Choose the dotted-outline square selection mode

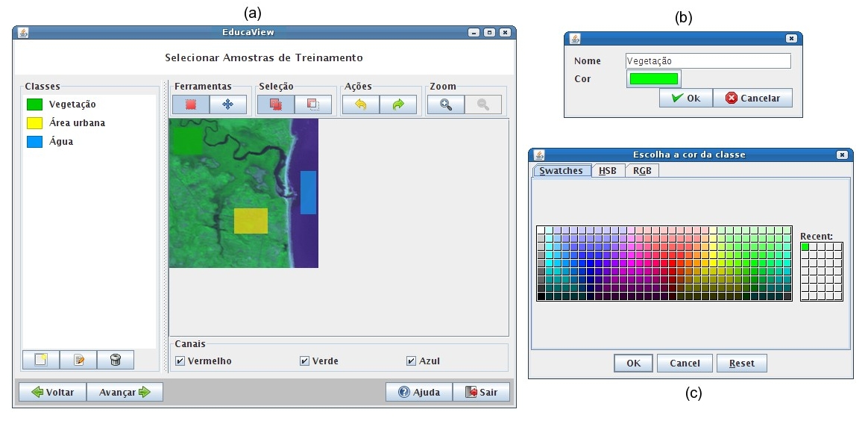click(312, 105)
